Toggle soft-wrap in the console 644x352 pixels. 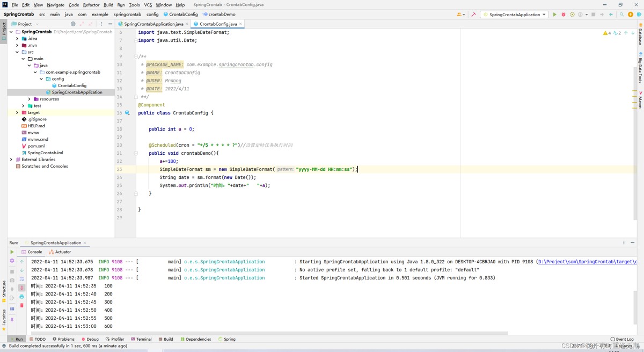(x=22, y=279)
